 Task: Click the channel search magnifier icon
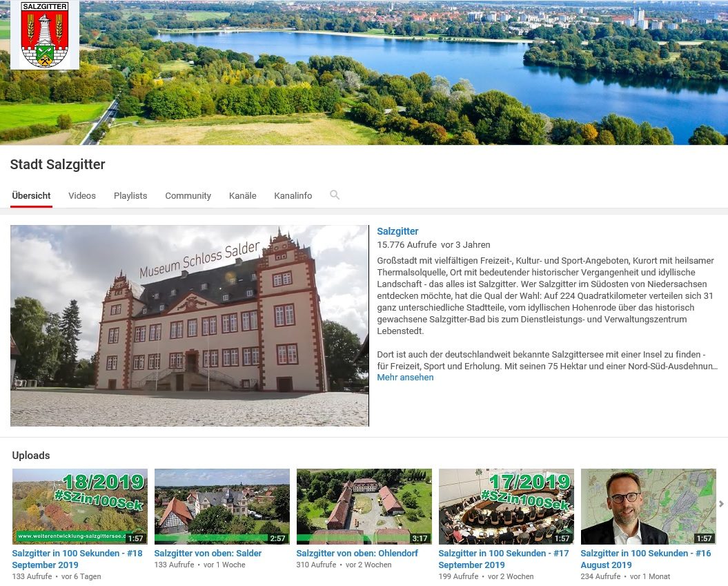pyautogui.click(x=334, y=195)
